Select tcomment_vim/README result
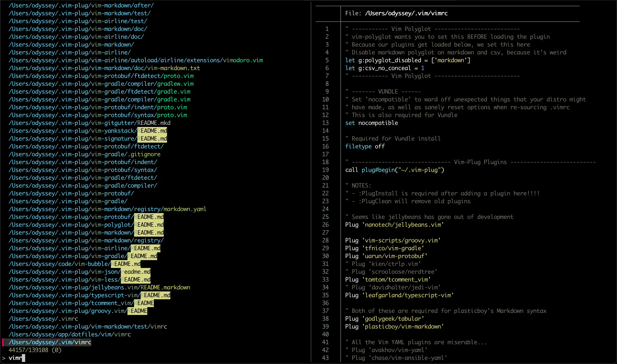Screen dimensions: 617x364 pyautogui.click(x=81, y=303)
